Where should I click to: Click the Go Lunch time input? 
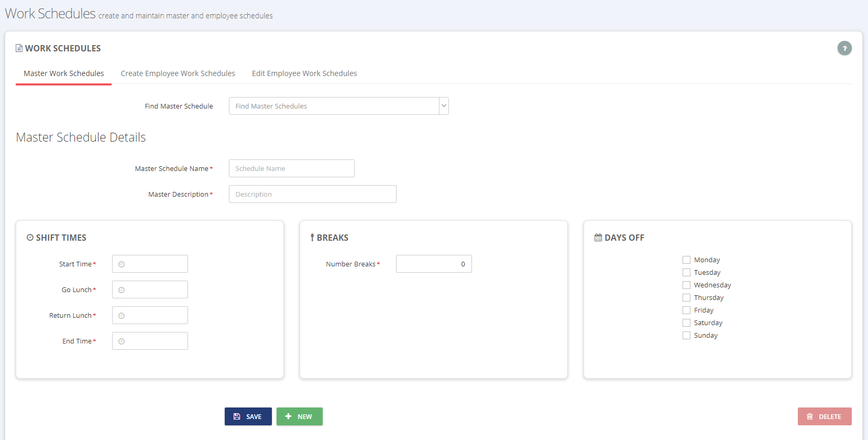tap(150, 289)
